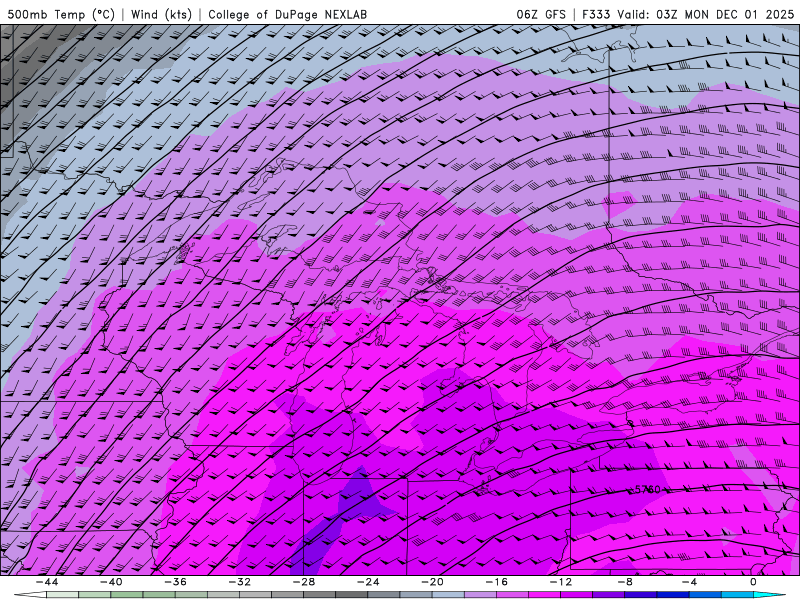The image size is (800, 600).
Task: Click the "06Z GFS" model run label
Action: click(x=541, y=14)
